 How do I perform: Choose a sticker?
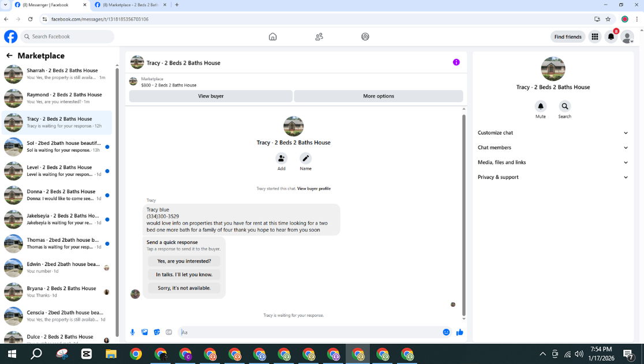(x=156, y=332)
